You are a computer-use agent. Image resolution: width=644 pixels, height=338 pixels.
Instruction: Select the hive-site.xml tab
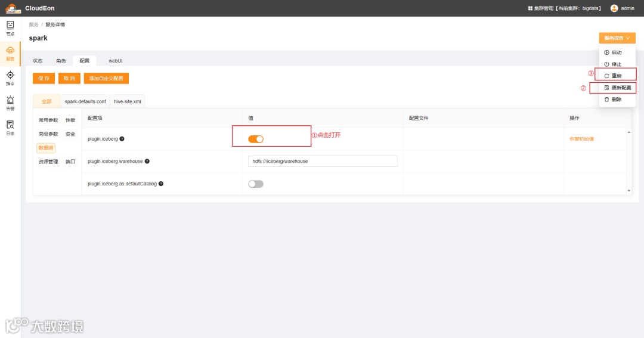click(x=128, y=101)
